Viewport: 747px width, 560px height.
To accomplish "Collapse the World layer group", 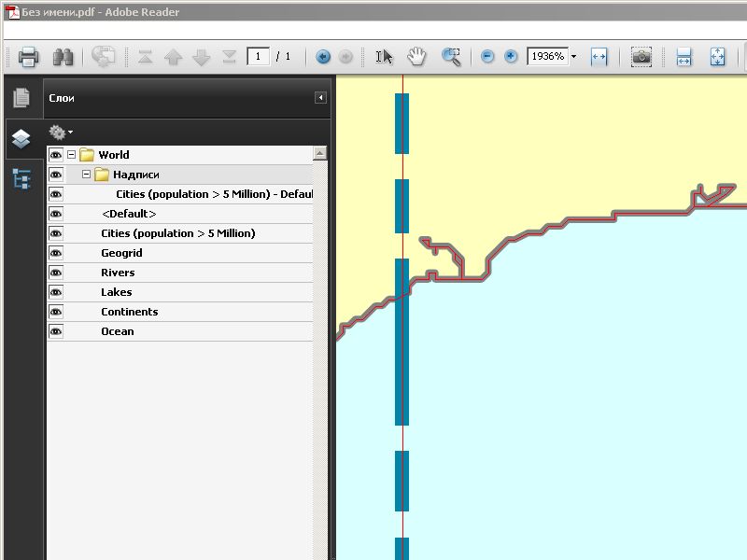I will click(x=72, y=155).
